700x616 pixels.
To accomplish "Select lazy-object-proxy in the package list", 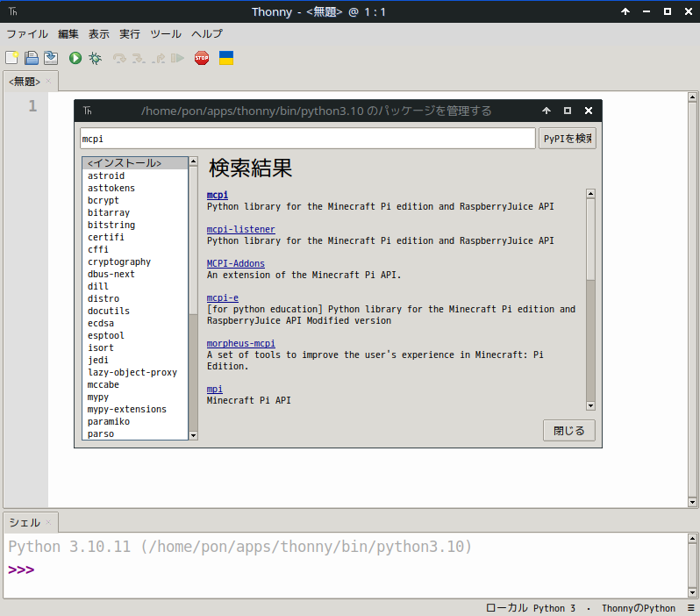I will (135, 372).
